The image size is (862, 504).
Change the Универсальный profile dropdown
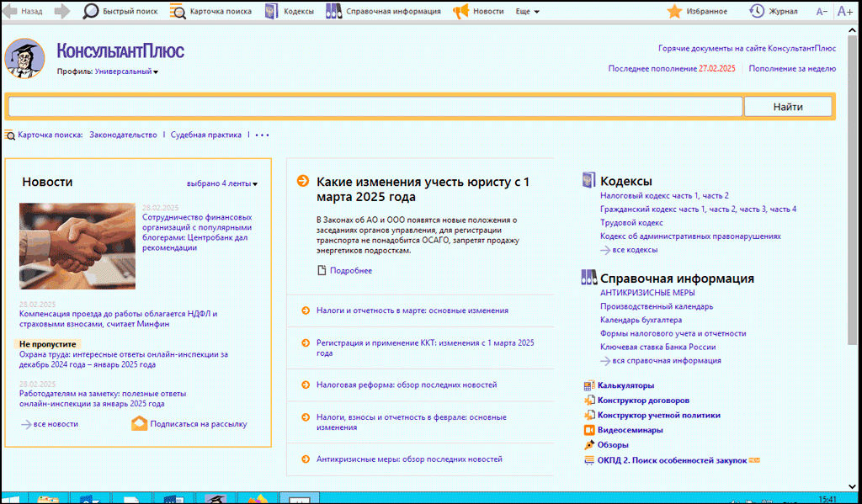[126, 72]
